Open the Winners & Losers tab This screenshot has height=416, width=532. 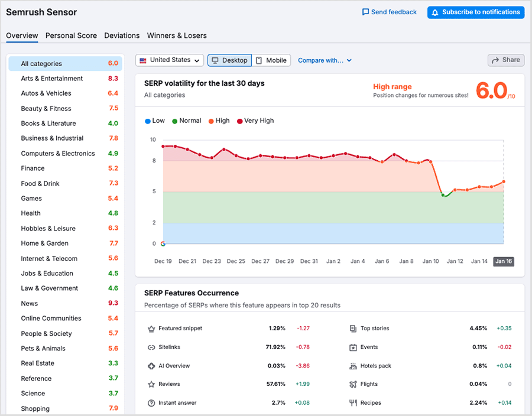(177, 35)
